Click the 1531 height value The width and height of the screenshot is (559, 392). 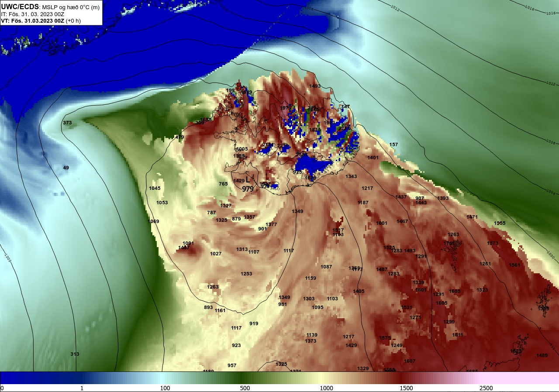[407, 307]
